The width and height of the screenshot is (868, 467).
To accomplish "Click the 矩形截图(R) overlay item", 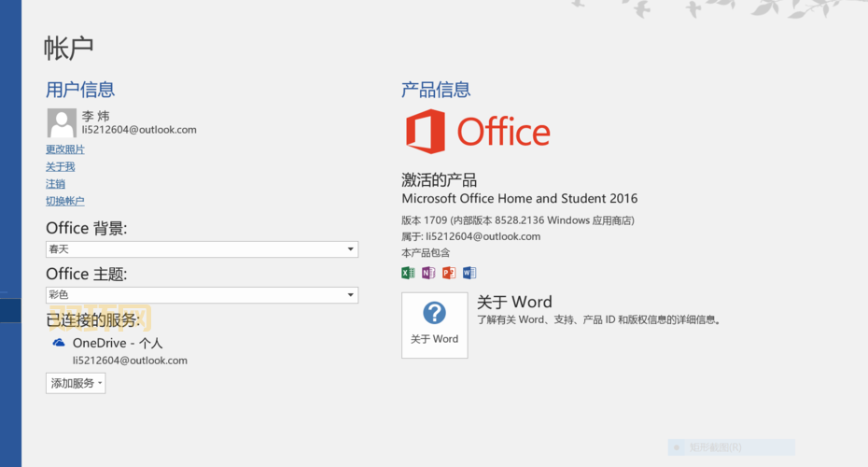I will tap(732, 447).
